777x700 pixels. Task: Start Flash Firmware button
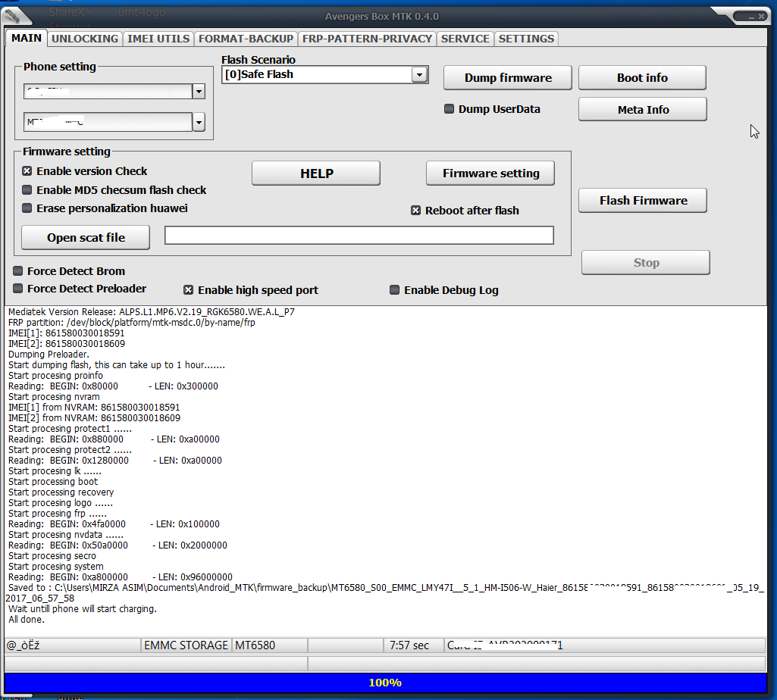pos(643,201)
